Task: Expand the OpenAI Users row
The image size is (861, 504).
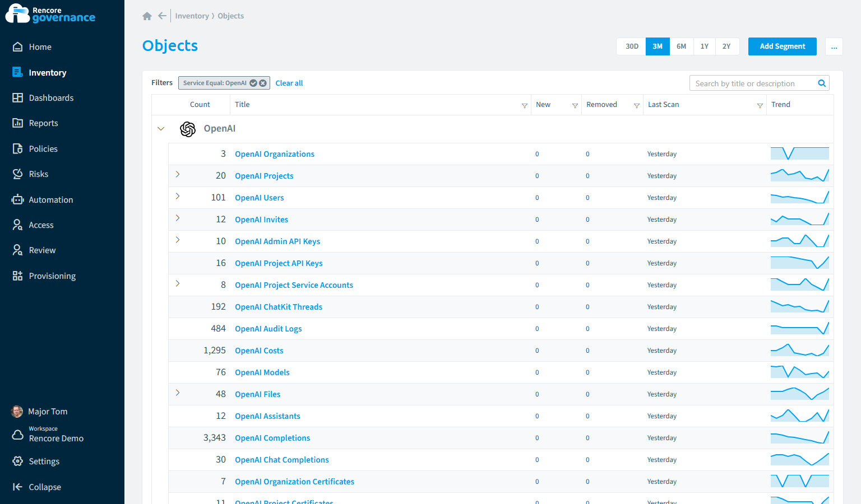Action: 178,197
